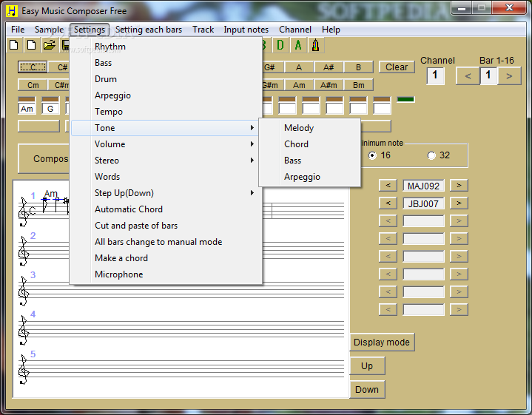
Task: Click the green D toolbar icon
Action: point(280,45)
